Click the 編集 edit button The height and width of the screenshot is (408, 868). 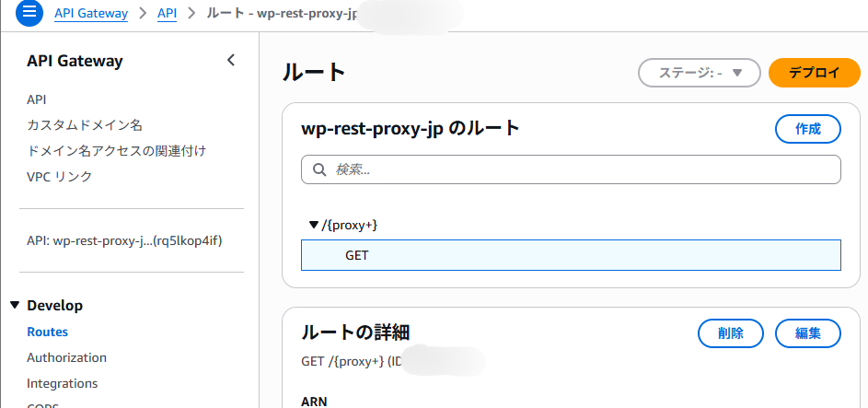(807, 332)
